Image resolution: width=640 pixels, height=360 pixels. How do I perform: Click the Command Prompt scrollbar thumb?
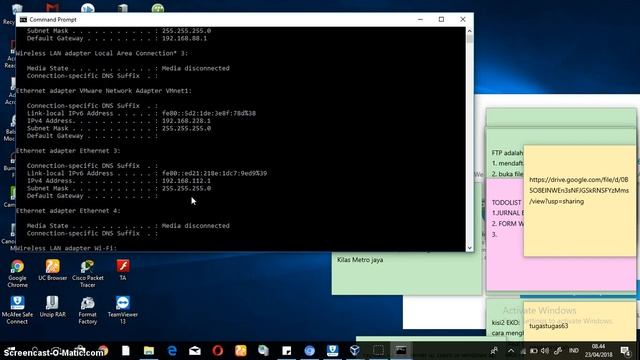coord(469,39)
